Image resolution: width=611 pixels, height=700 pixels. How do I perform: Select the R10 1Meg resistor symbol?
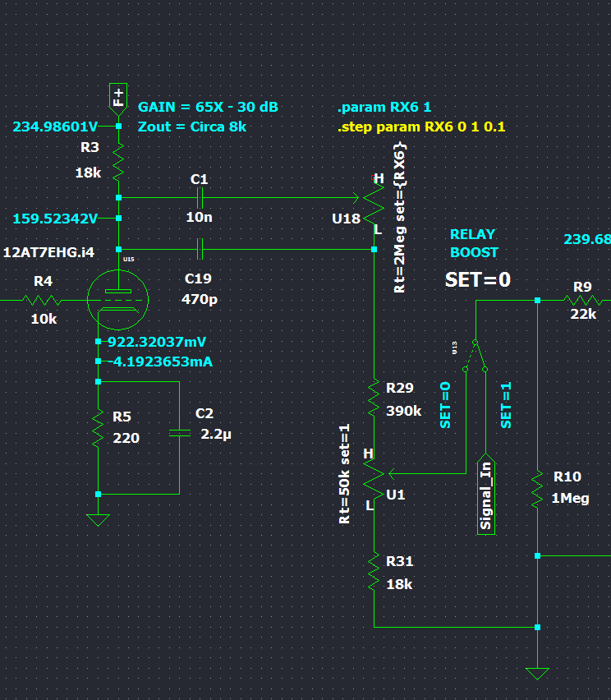pos(537,489)
